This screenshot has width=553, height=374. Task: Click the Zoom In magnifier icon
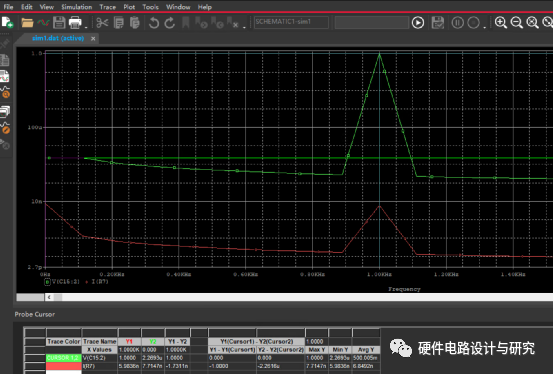pos(501,23)
